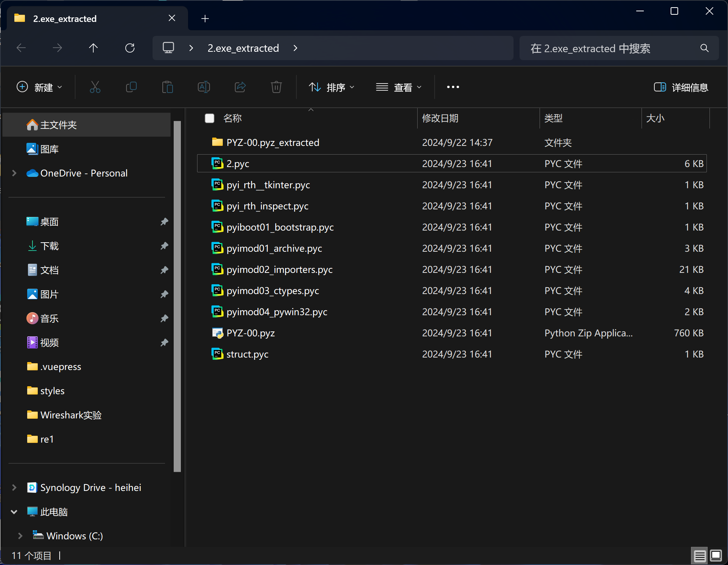Click the PYZ-00.pyz Python zip icon

217,333
